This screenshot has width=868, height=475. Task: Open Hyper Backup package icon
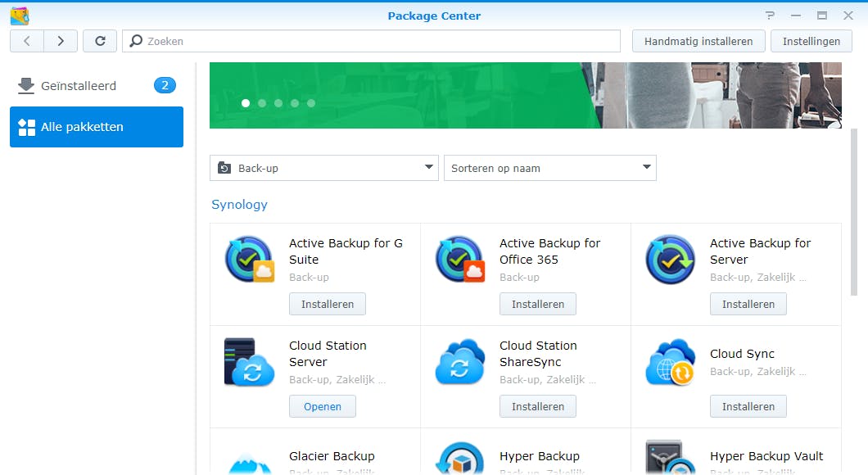tap(459, 458)
